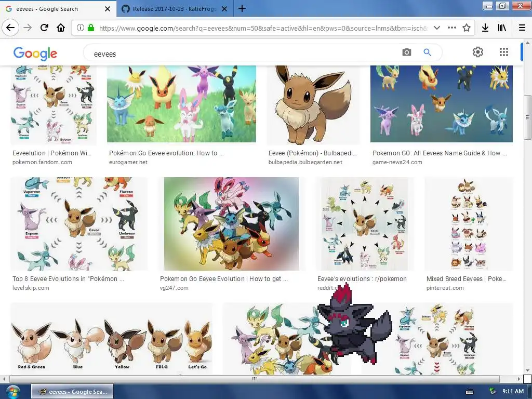
Task: Open the Eeveelution Pokémon Wiki result link
Action: click(x=52, y=153)
